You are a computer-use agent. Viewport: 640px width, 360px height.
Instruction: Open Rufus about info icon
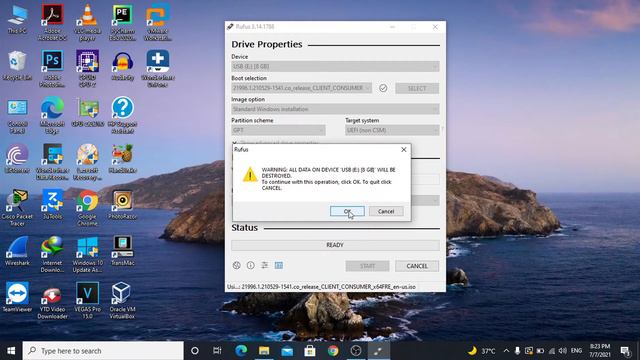pyautogui.click(x=251, y=265)
